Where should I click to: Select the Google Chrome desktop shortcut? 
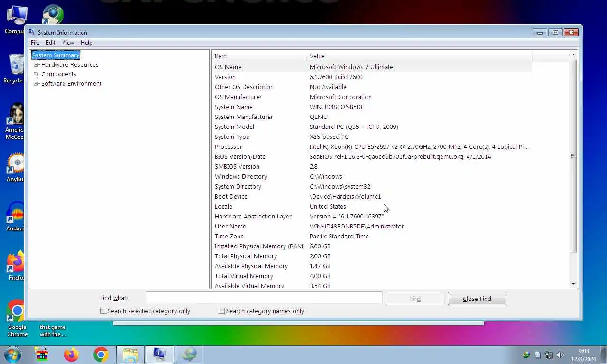click(17, 318)
